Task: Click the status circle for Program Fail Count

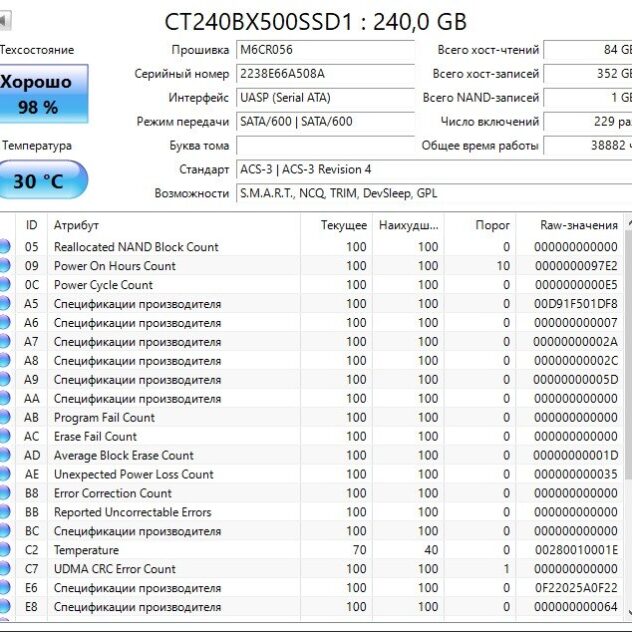Action: click(x=4, y=417)
